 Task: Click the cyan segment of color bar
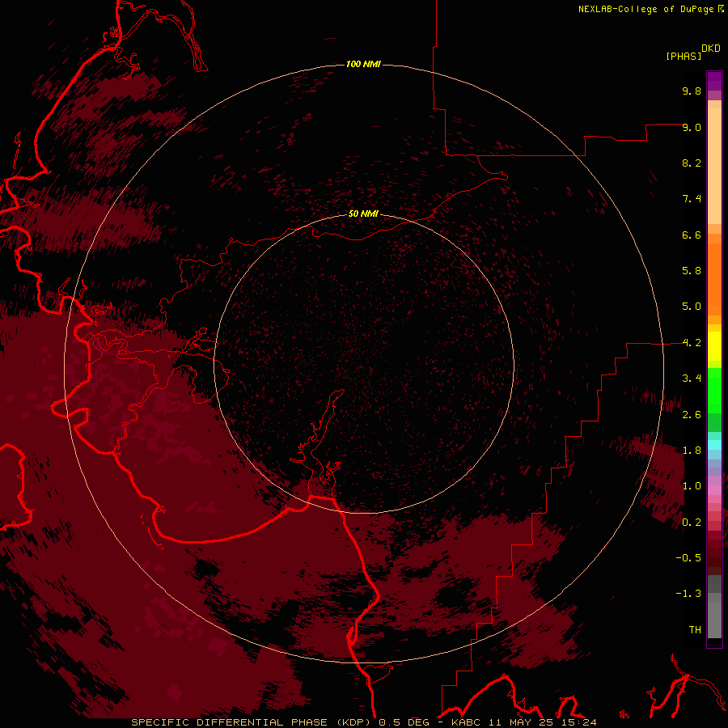click(x=714, y=445)
